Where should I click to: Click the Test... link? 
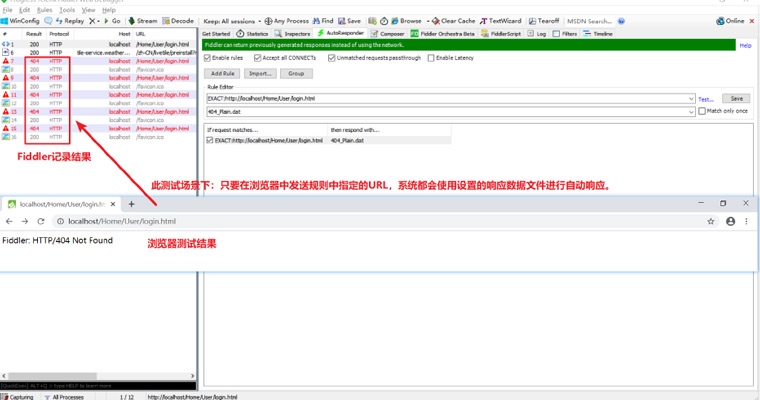point(706,99)
